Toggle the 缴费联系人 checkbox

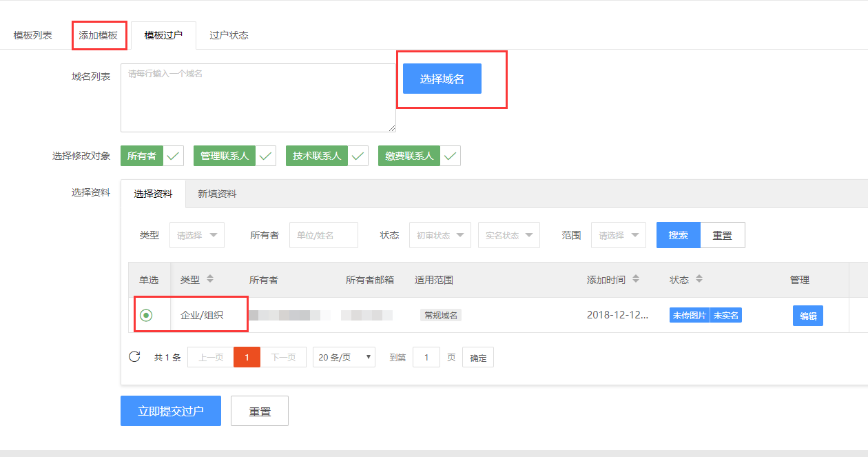point(450,156)
